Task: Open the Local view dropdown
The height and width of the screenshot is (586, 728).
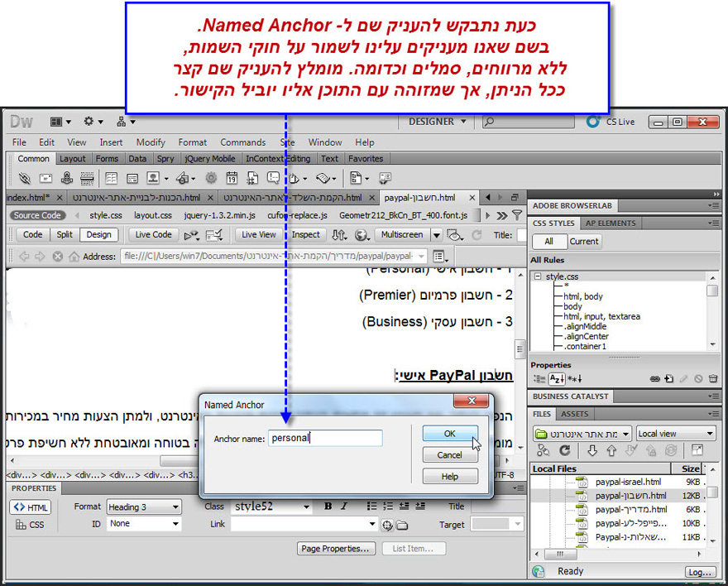Action: (676, 434)
